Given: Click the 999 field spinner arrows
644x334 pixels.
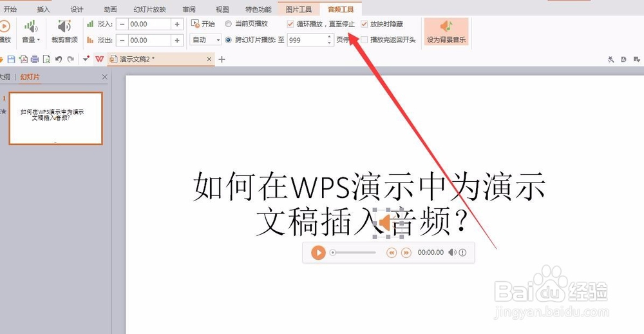Looking at the screenshot, I should click(329, 40).
